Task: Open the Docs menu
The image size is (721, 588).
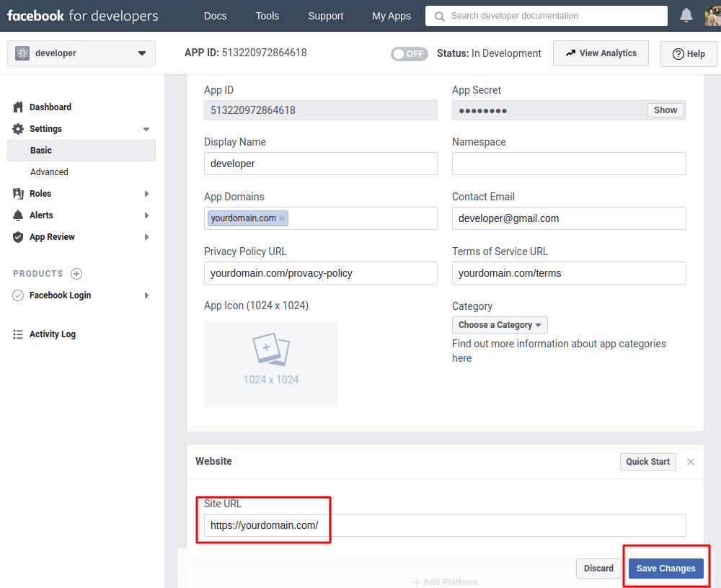Action: pos(215,16)
